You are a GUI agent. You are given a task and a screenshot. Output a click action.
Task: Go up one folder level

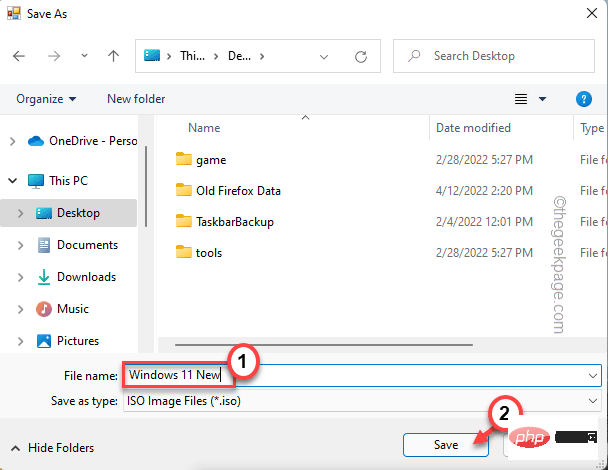click(113, 56)
